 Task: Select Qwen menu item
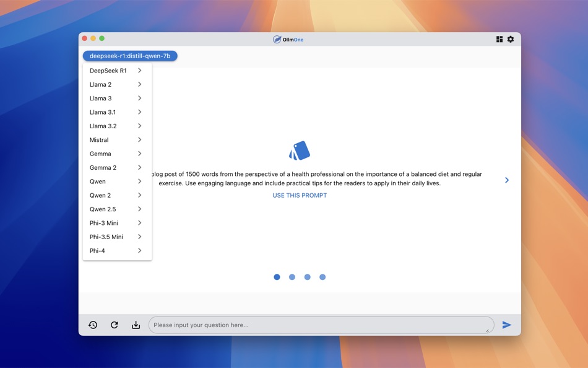click(x=117, y=182)
